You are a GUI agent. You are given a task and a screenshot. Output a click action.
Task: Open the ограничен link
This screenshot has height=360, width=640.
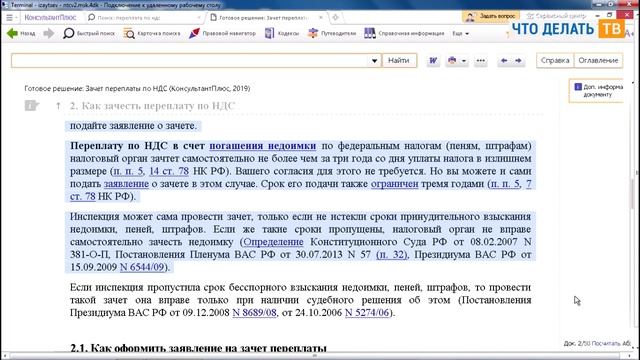click(395, 184)
